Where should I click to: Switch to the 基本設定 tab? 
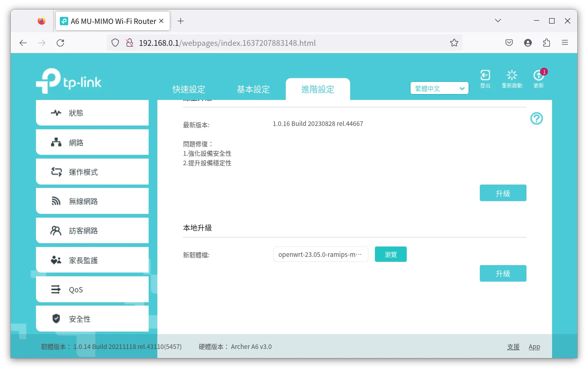click(253, 89)
